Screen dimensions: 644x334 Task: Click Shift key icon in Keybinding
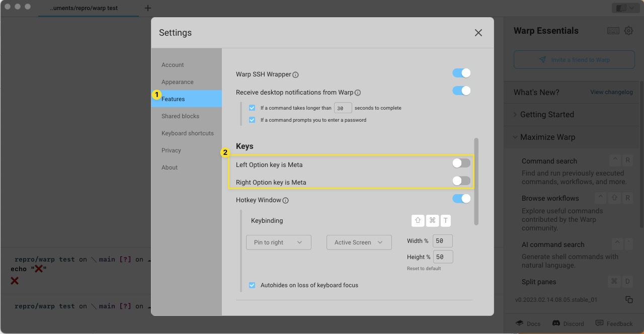coord(418,220)
